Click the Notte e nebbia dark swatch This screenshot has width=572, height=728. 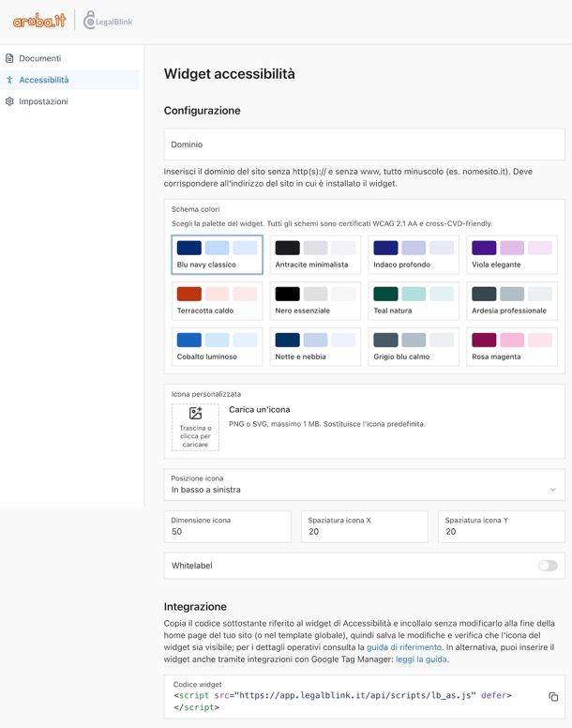[287, 340]
